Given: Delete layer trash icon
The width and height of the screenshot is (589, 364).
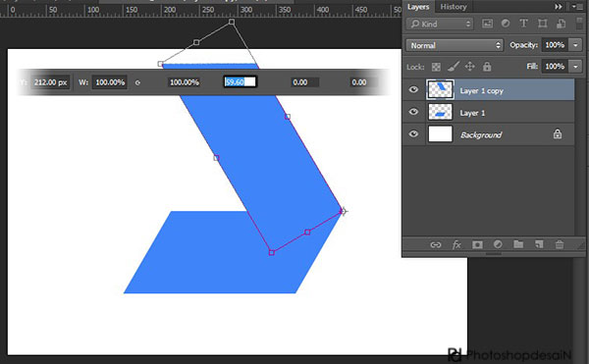Looking at the screenshot, I should (x=560, y=244).
